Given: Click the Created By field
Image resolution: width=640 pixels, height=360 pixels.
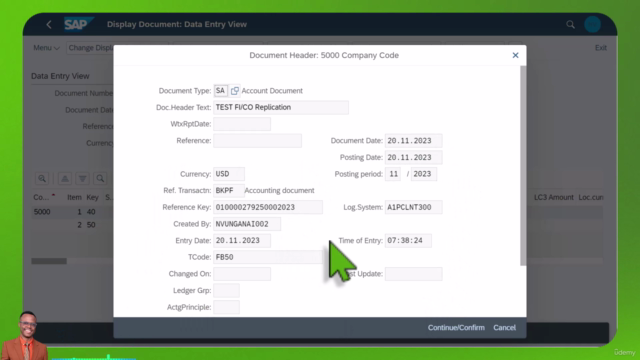Looking at the screenshot, I should [x=247, y=224].
